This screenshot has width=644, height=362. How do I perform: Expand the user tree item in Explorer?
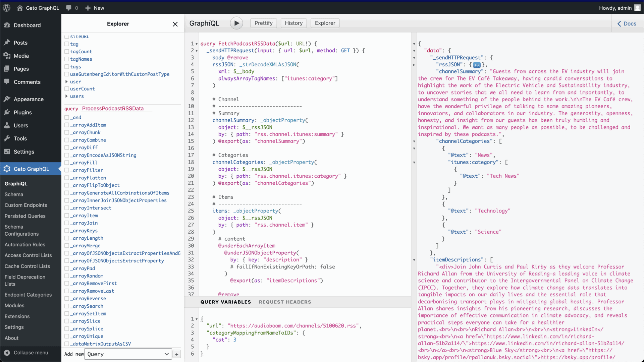pos(66,81)
